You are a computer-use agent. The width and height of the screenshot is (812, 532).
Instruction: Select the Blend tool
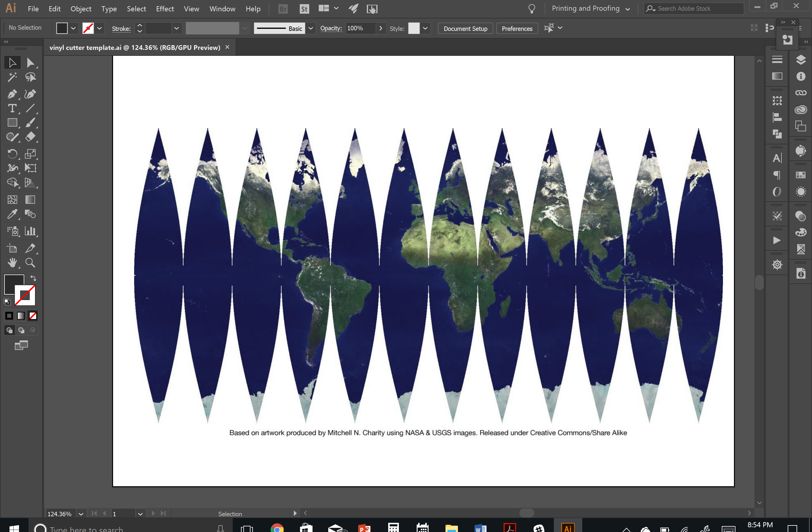[30, 214]
